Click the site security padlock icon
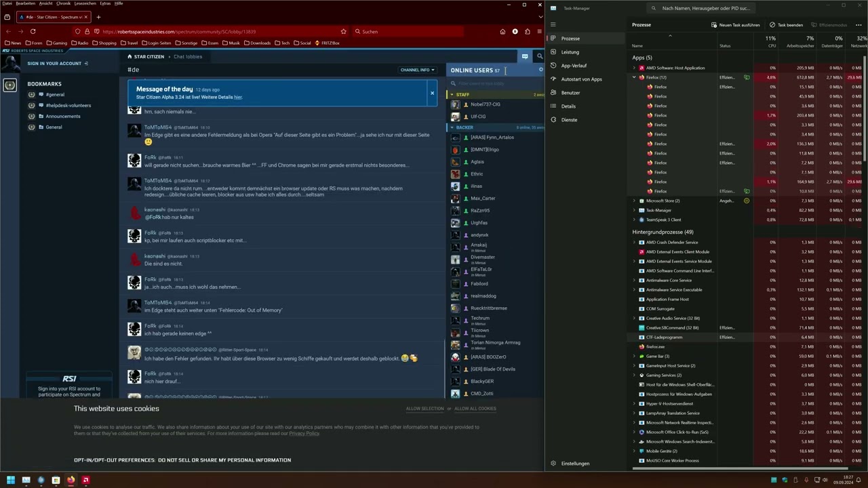 [x=87, y=31]
